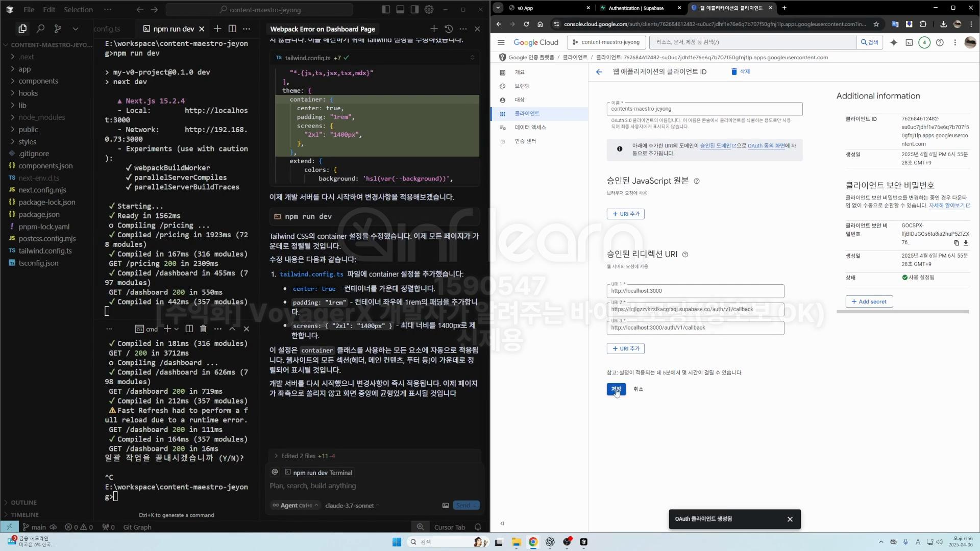Open Chrome from Windows taskbar
980x551 pixels.
pos(533,542)
